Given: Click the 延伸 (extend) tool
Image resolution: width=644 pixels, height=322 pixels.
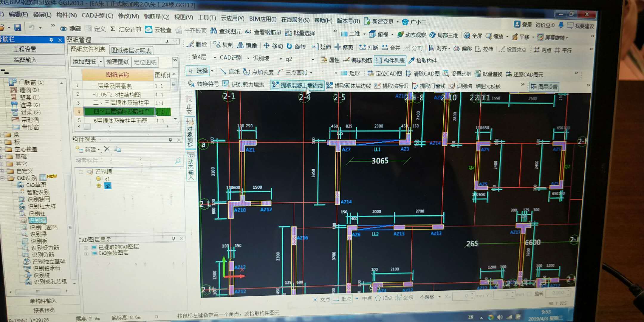Looking at the screenshot, I should click(x=321, y=47).
